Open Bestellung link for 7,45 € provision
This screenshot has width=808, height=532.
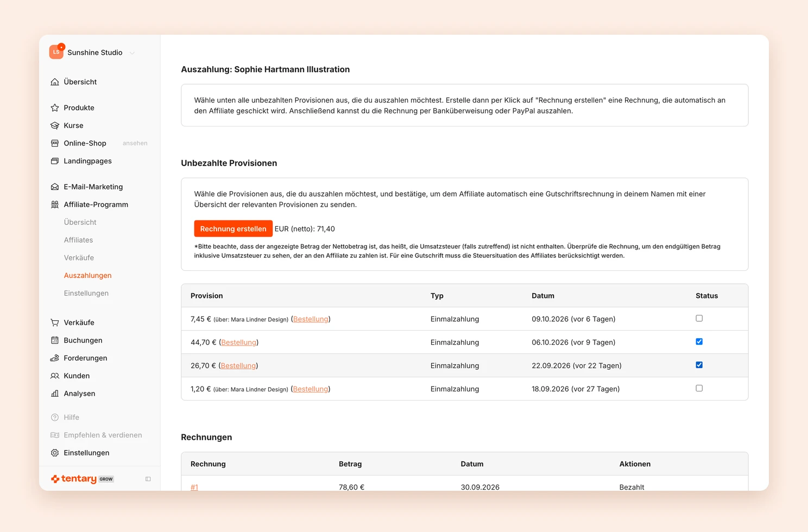(x=311, y=319)
